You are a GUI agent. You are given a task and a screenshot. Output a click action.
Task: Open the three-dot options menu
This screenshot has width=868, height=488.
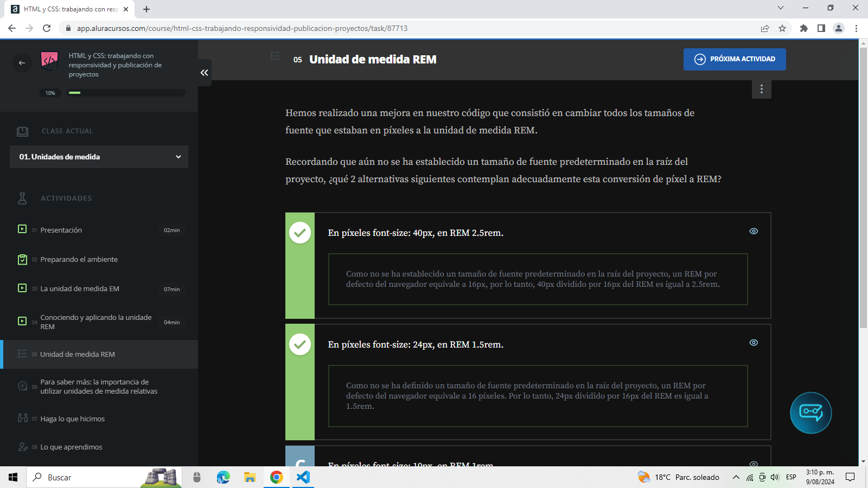coord(762,89)
